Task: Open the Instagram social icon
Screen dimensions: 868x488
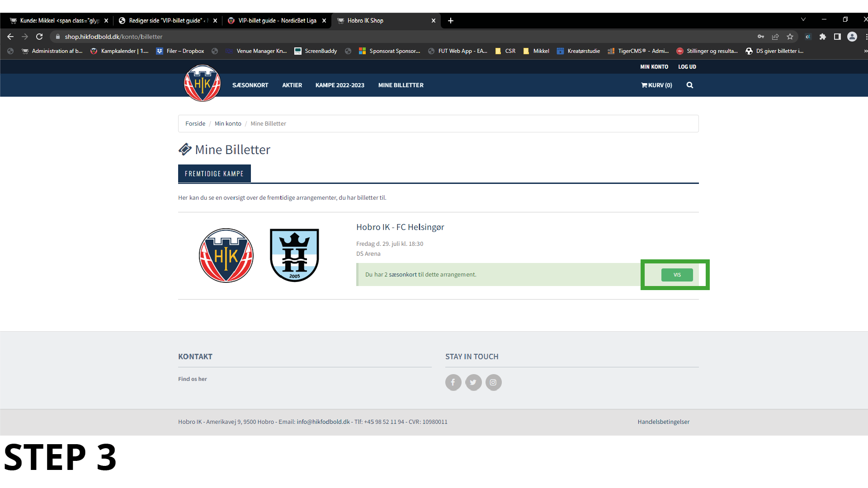Action: tap(493, 382)
